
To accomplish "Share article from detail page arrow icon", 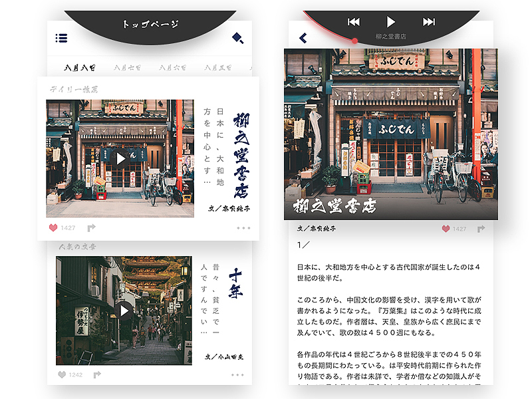I will pyautogui.click(x=481, y=229).
